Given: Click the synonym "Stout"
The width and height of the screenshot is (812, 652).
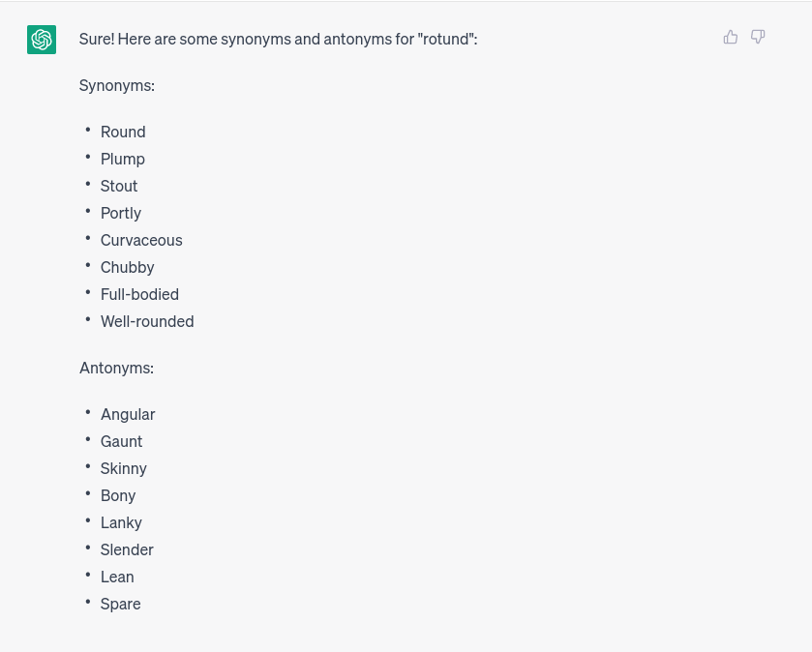Looking at the screenshot, I should (x=119, y=186).
